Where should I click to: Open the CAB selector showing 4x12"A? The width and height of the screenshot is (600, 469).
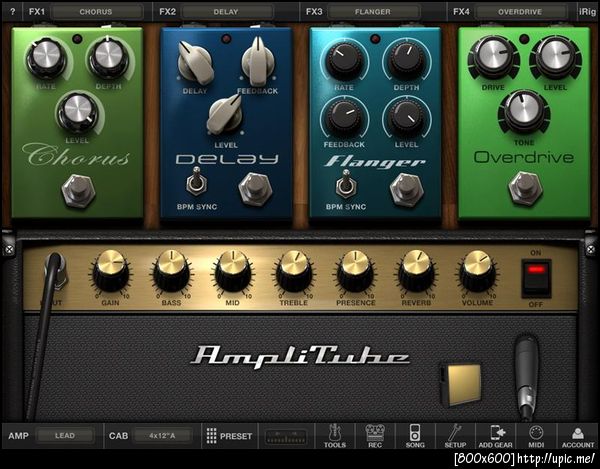(x=163, y=435)
